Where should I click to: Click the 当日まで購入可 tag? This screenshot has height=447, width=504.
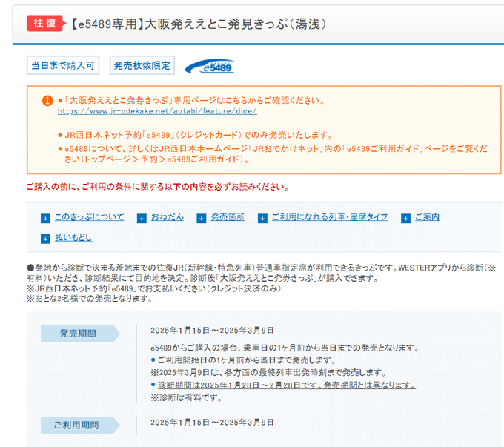click(x=63, y=65)
